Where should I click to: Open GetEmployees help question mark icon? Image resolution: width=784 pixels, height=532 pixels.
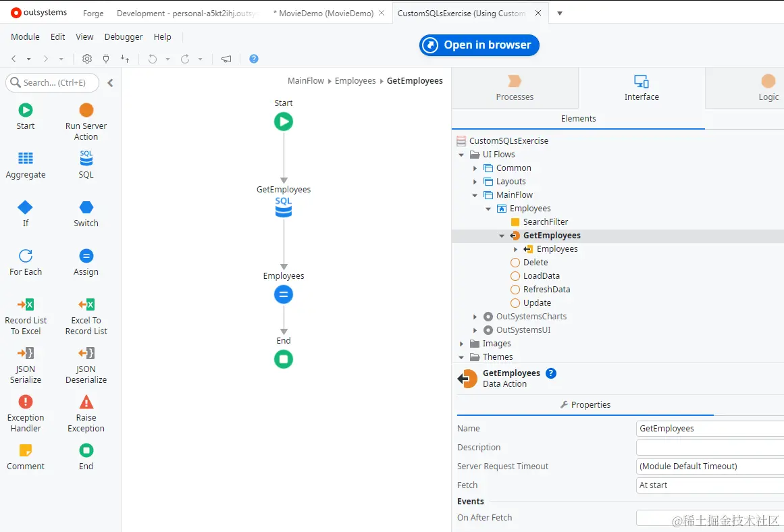pos(551,373)
